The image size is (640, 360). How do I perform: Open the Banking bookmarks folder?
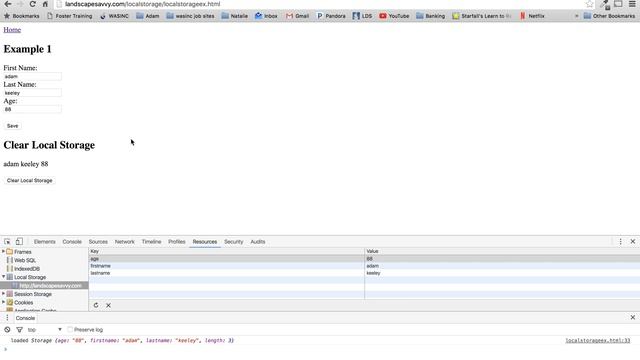[430, 16]
